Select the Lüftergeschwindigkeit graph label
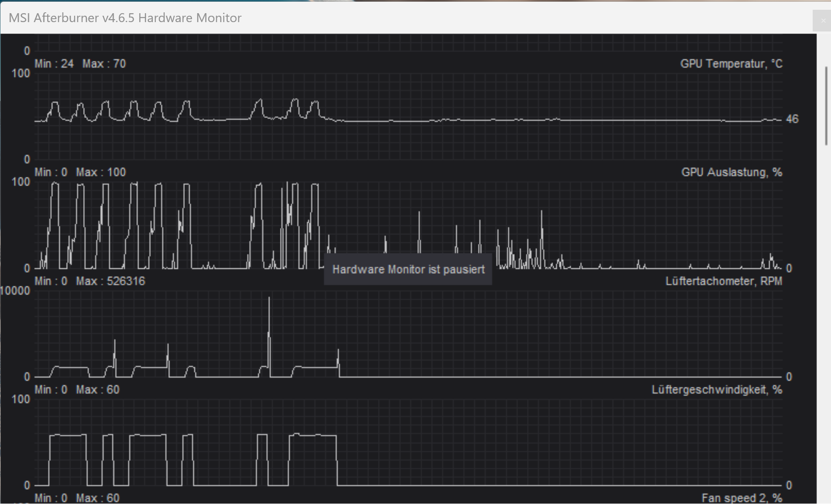Viewport: 831px width, 504px height. coord(716,390)
